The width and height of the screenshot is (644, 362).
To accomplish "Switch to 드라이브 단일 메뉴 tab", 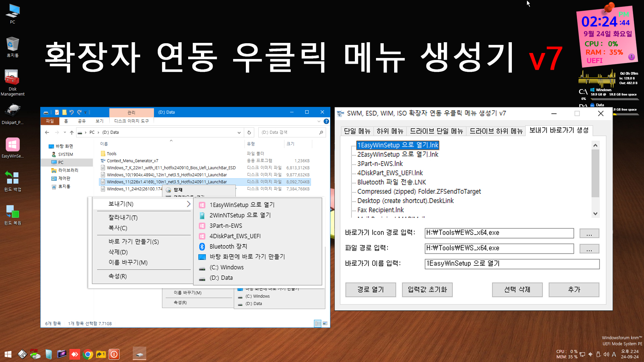I will point(436,131).
